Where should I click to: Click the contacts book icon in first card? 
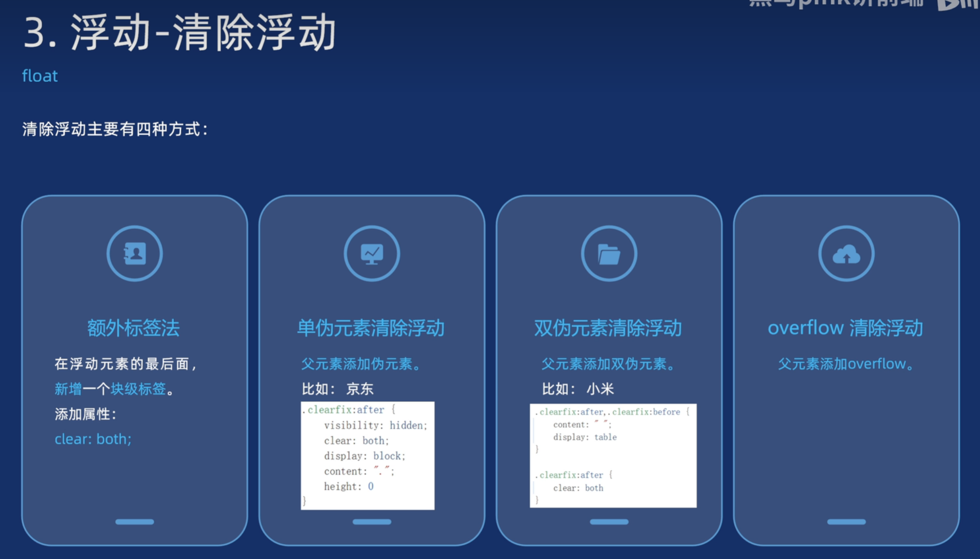click(x=134, y=254)
